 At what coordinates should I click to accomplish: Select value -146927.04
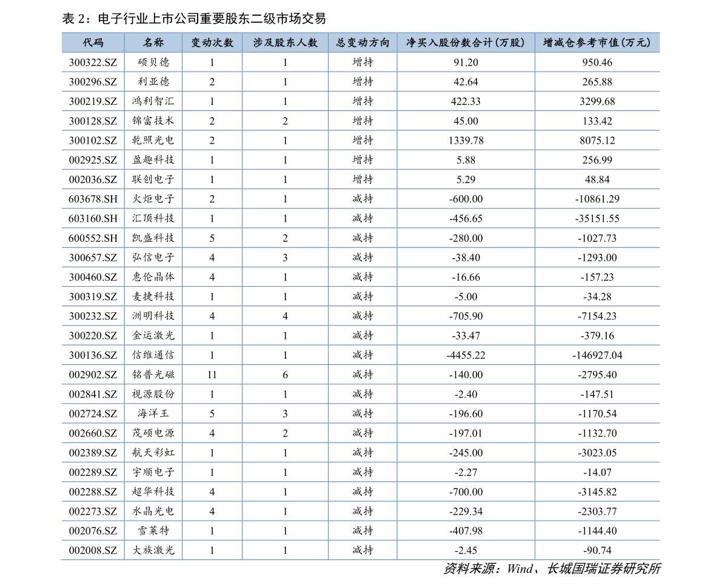597,355
